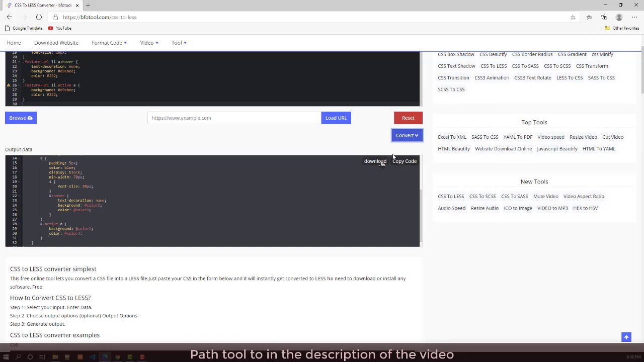Screen dimensions: 644x362
Task: Open Task View on taskbar
Action: (x=42, y=357)
